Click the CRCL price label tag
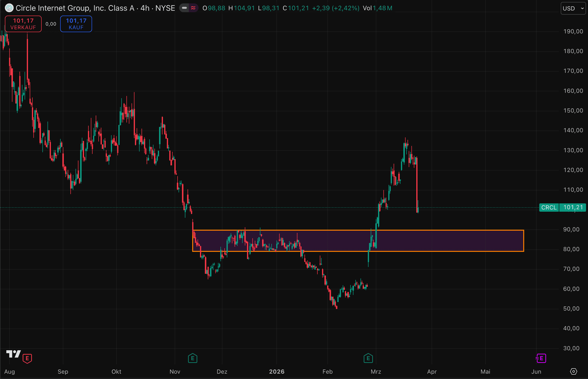 click(x=549, y=208)
